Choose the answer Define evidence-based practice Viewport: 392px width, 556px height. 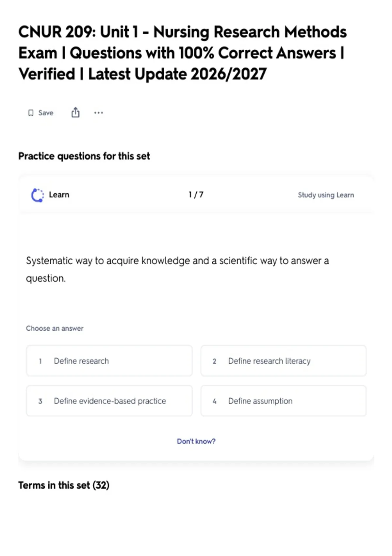tap(109, 401)
